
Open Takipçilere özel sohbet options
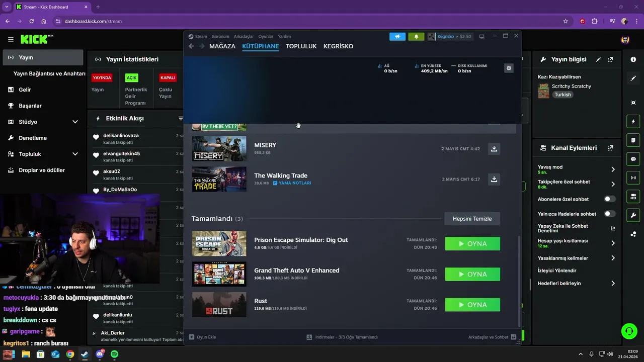pyautogui.click(x=613, y=184)
